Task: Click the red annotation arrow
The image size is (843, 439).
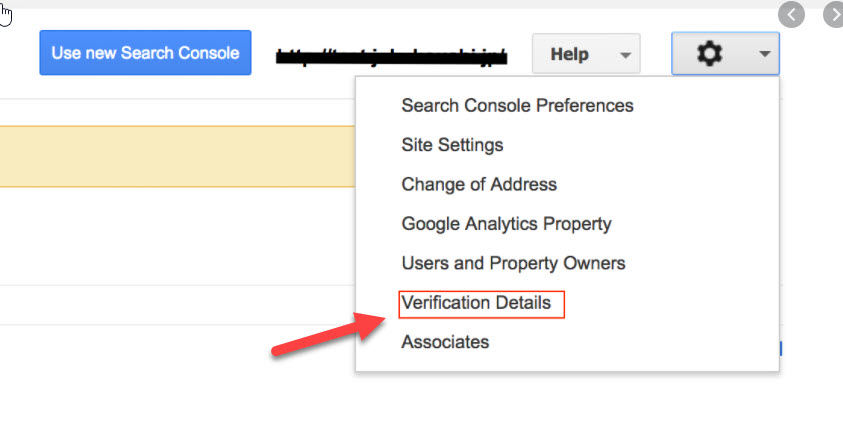Action: (322, 336)
